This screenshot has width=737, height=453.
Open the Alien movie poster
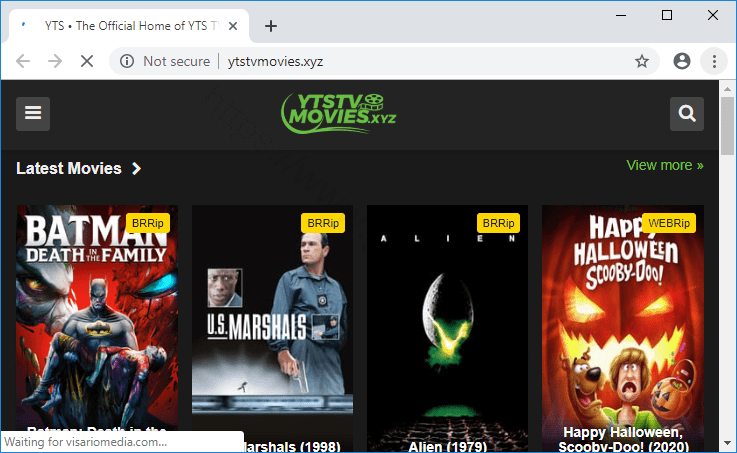tap(447, 324)
